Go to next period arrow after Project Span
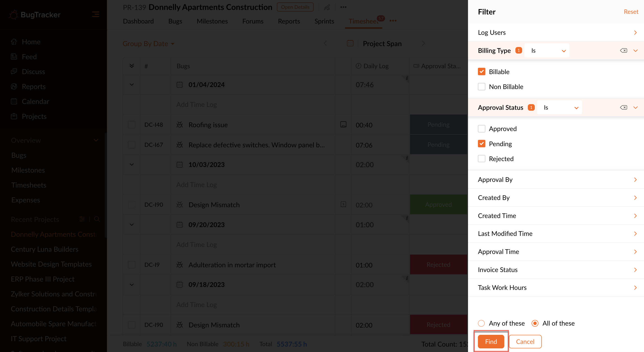The width and height of the screenshot is (644, 352). 423,43
